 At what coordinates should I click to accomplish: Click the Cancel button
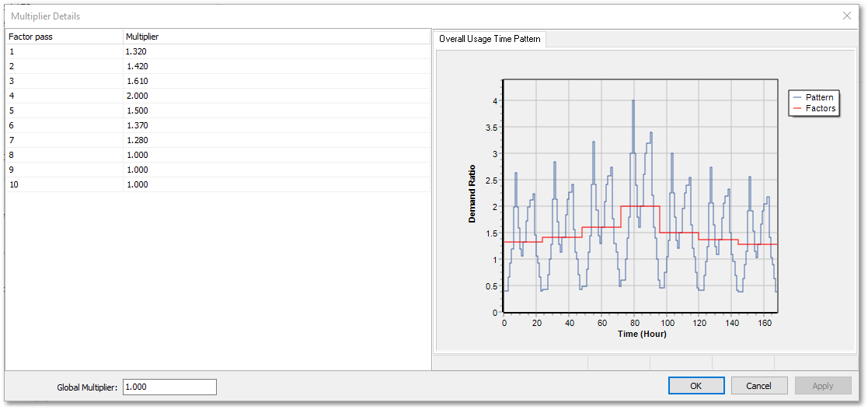pos(759,386)
